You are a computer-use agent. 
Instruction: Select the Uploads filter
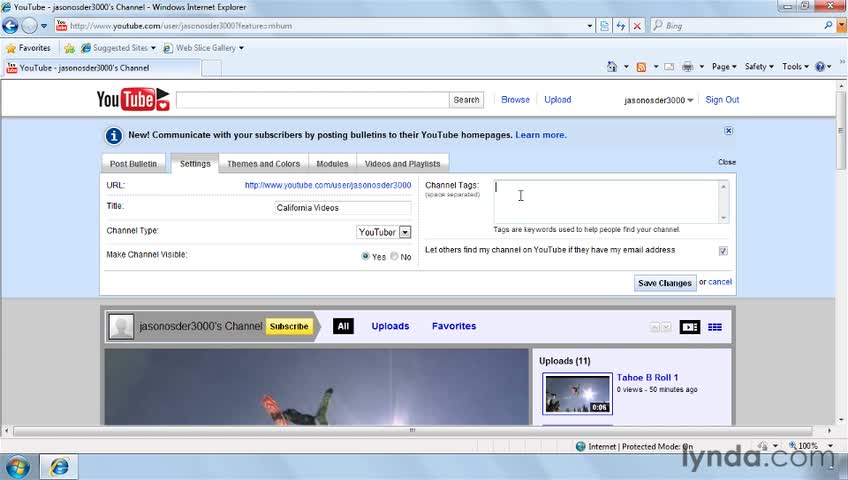click(390, 326)
